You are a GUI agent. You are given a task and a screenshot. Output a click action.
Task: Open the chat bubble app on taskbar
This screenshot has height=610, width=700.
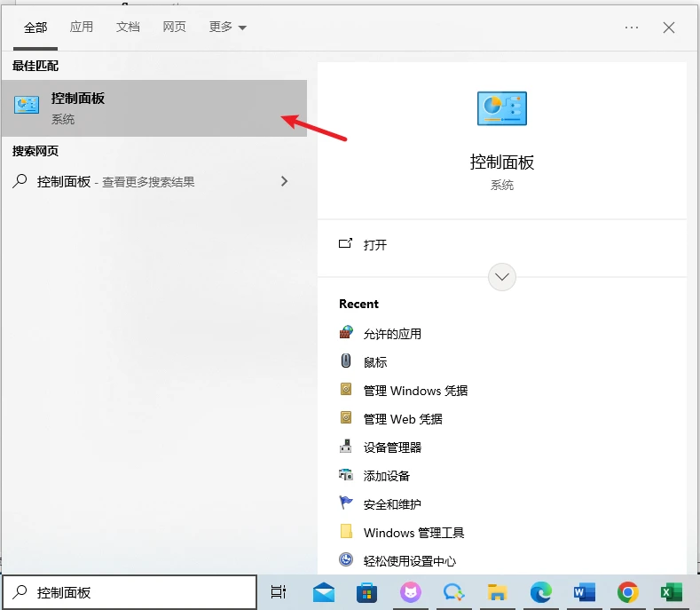pyautogui.click(x=453, y=592)
